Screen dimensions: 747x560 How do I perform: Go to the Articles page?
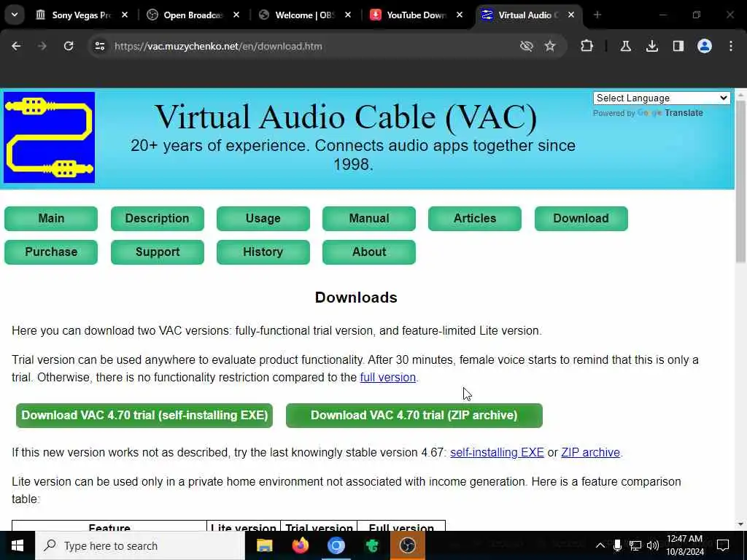tap(474, 219)
